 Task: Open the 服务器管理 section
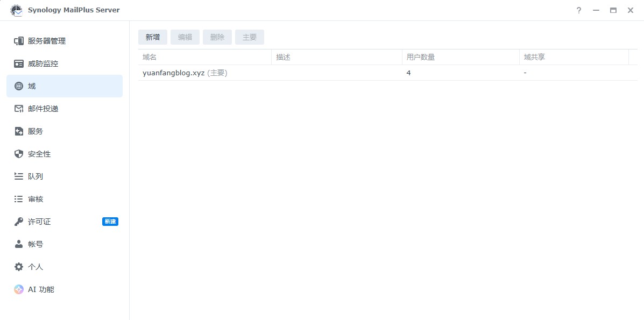click(65, 41)
